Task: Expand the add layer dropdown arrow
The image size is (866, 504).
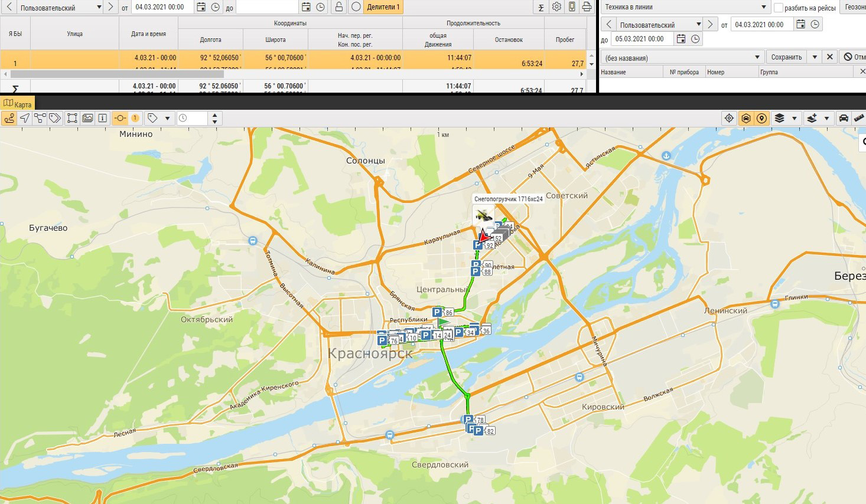Action: pyautogui.click(x=826, y=118)
